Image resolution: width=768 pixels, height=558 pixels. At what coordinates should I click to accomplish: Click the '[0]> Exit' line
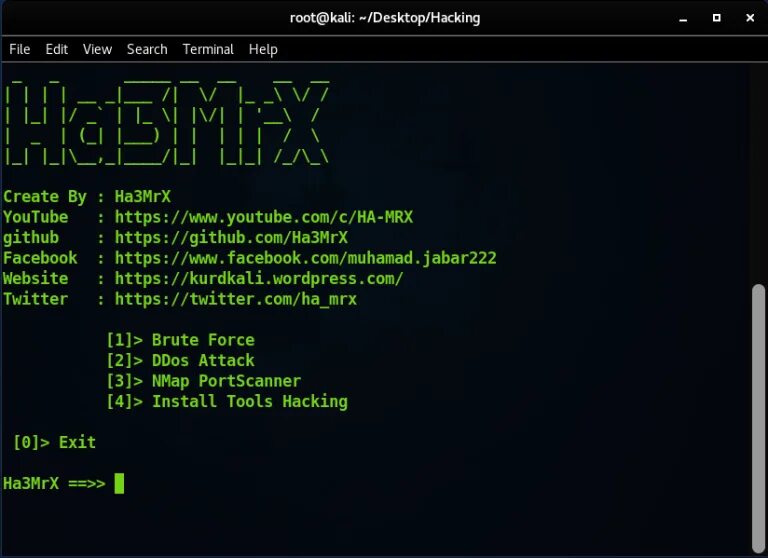[54, 442]
